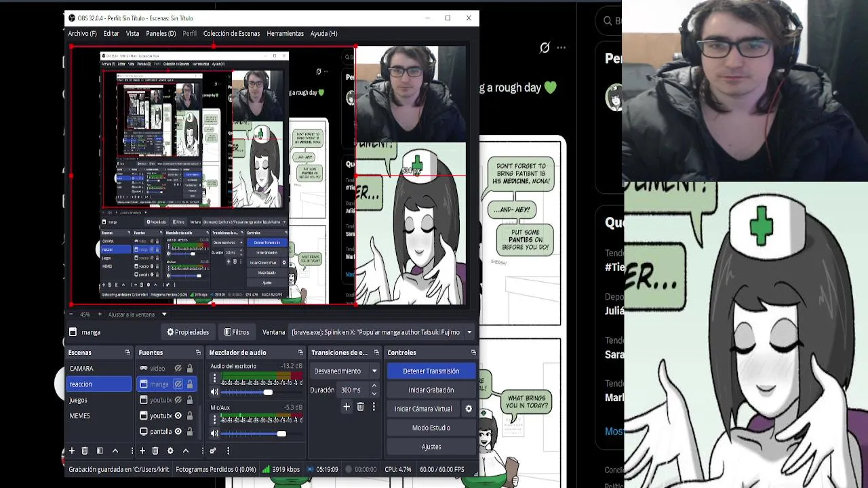
Task: Add a new scene transition
Action: tap(347, 407)
